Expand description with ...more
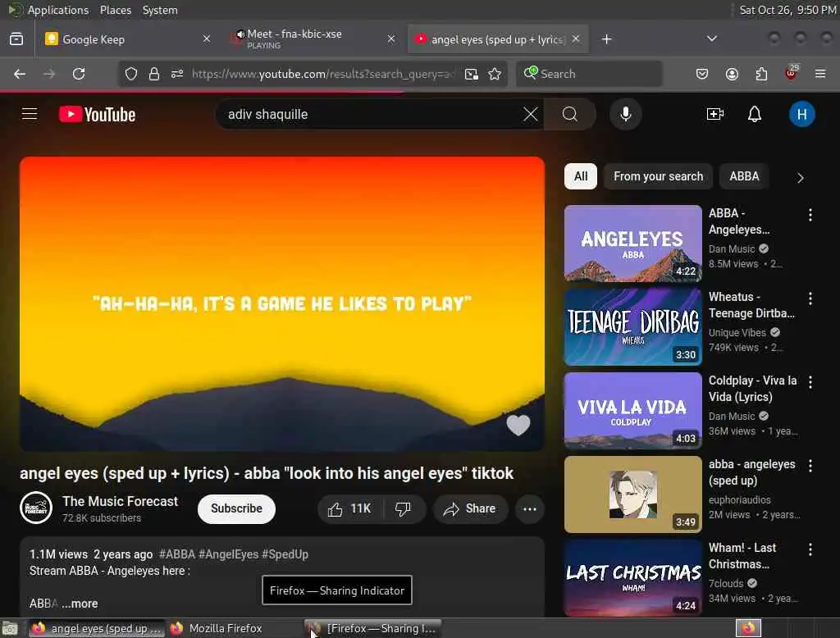Viewport: 840px width, 638px height. 80,604
